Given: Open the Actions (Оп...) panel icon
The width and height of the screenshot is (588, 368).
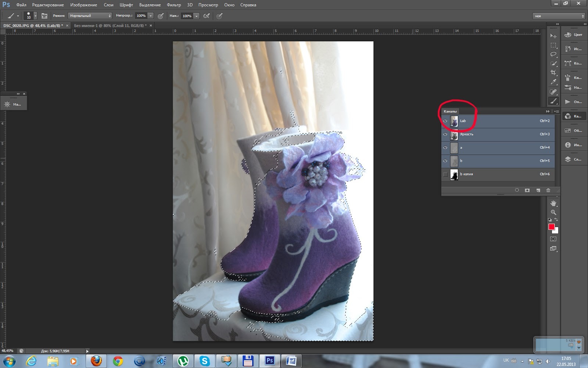Looking at the screenshot, I should pyautogui.click(x=574, y=102).
